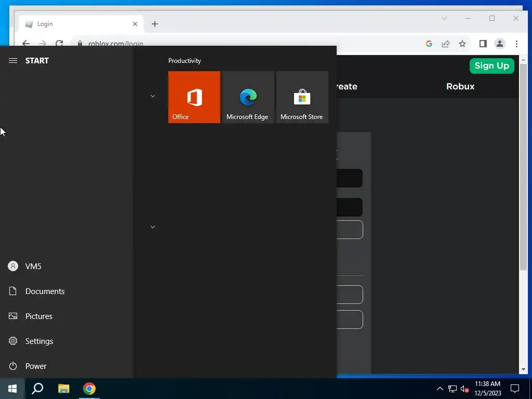
Task: Show hidden system tray icons
Action: coord(440,389)
